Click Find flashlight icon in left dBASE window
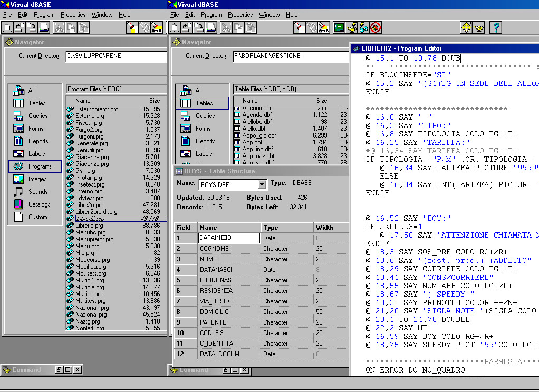Viewport: 539px width, 392px height. [x=132, y=27]
